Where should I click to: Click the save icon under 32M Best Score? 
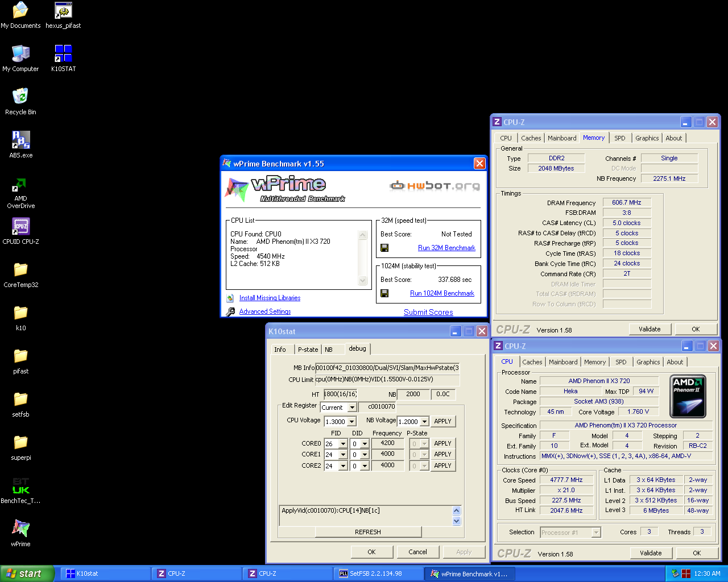(x=384, y=248)
